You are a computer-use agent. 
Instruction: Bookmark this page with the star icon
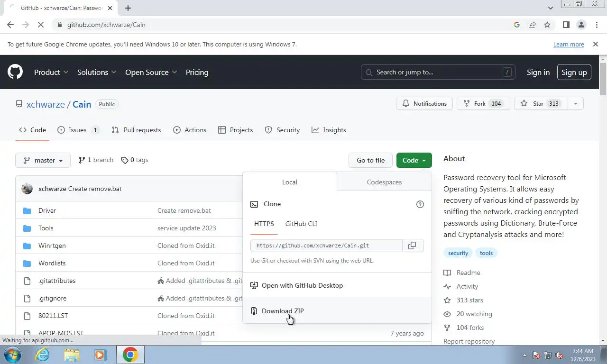[x=547, y=25]
